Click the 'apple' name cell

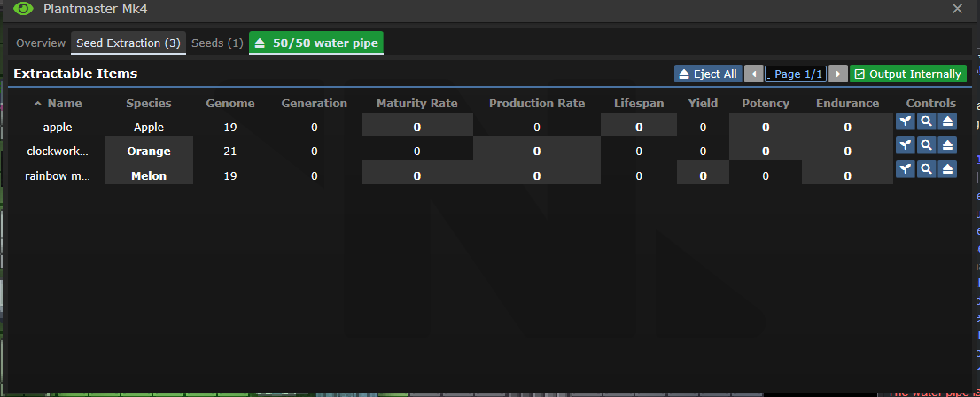pyautogui.click(x=58, y=127)
